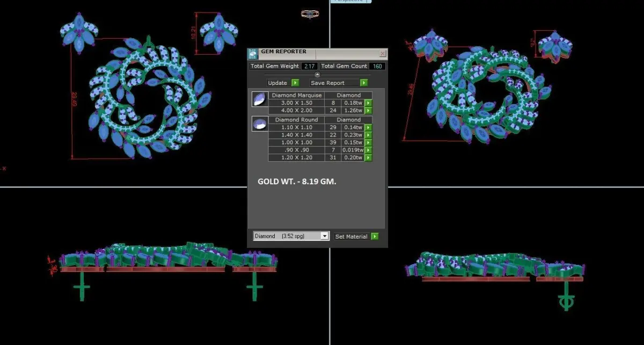644x345 pixels.
Task: Select the Perspective viewport tab
Action: 350,1
